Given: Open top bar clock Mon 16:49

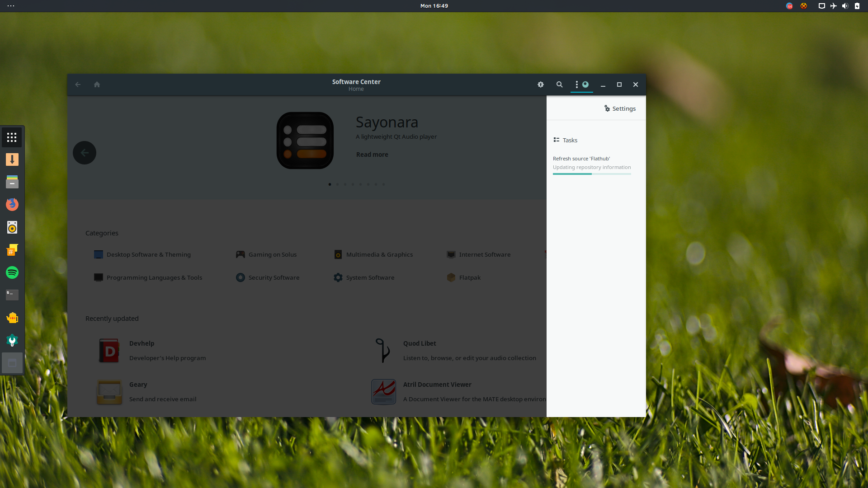Looking at the screenshot, I should (x=434, y=6).
